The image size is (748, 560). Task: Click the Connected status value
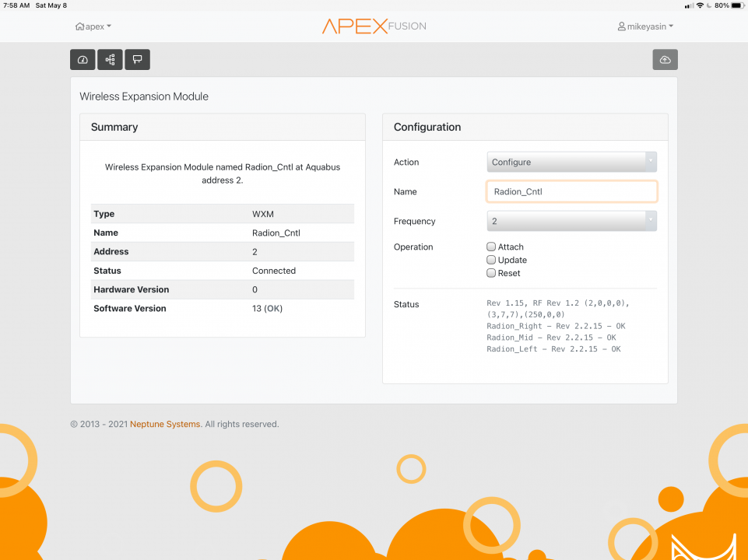[274, 271]
